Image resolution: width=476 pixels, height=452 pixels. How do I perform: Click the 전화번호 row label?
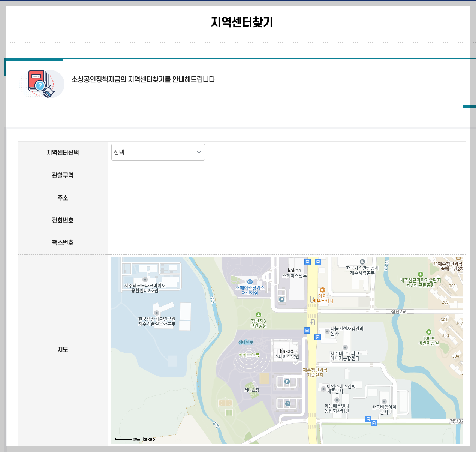pos(63,220)
